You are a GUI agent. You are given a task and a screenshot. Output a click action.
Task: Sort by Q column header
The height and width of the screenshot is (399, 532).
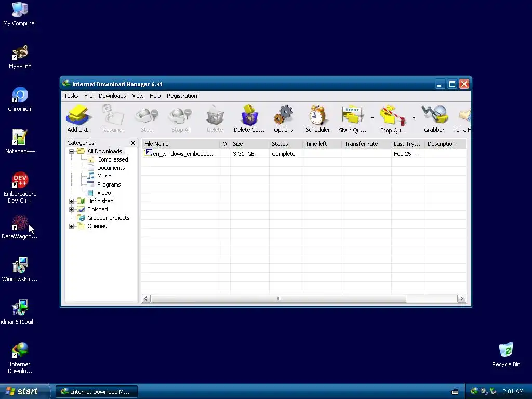point(225,144)
